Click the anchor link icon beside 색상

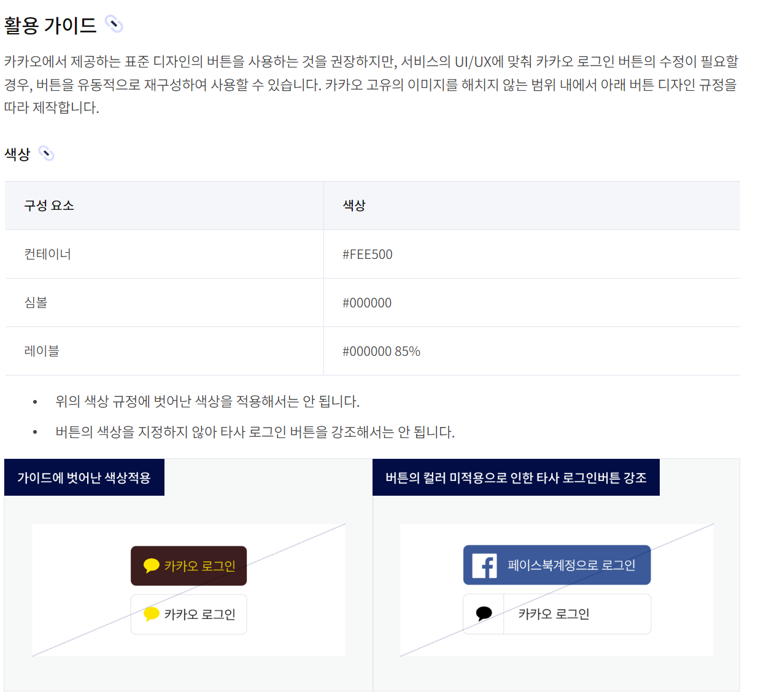pyautogui.click(x=47, y=153)
